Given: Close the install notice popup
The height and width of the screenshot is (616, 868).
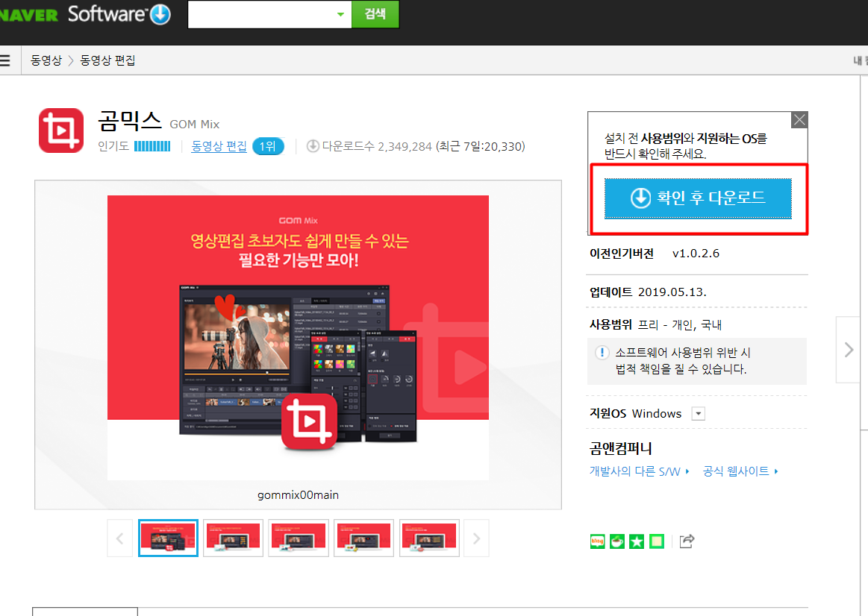Looking at the screenshot, I should (799, 119).
